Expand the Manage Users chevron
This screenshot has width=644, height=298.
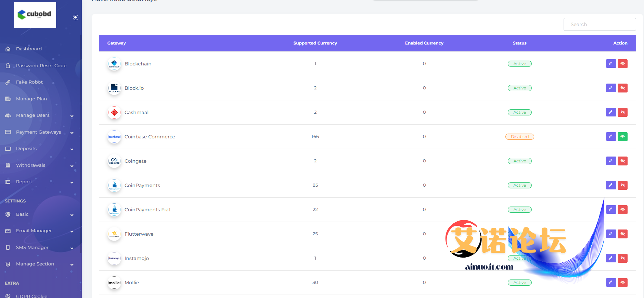point(72,116)
